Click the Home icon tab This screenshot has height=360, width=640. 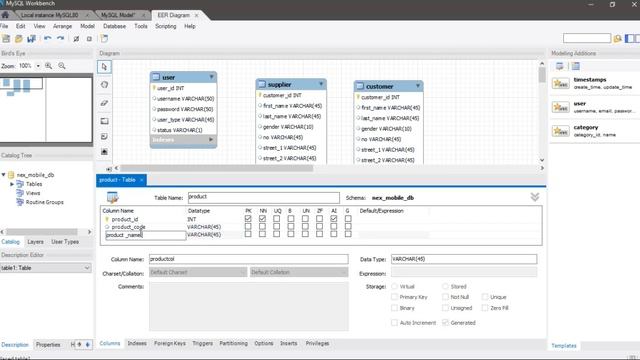[5, 15]
